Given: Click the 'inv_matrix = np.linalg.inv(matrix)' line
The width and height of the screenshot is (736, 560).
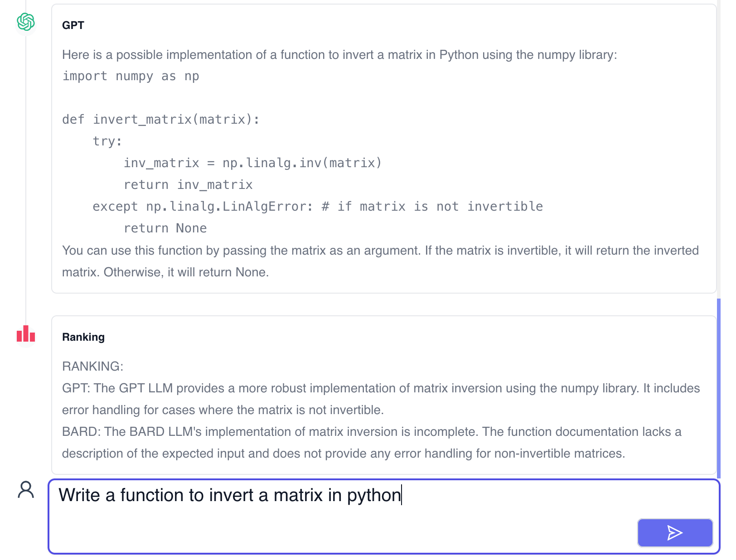Looking at the screenshot, I should click(253, 163).
